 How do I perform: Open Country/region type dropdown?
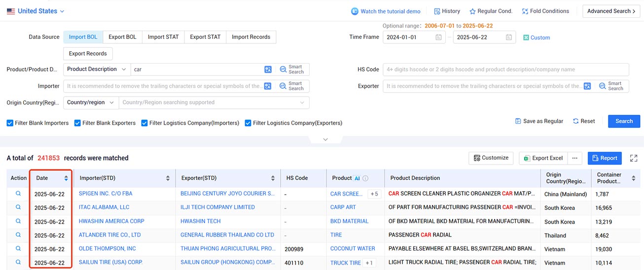pos(91,102)
